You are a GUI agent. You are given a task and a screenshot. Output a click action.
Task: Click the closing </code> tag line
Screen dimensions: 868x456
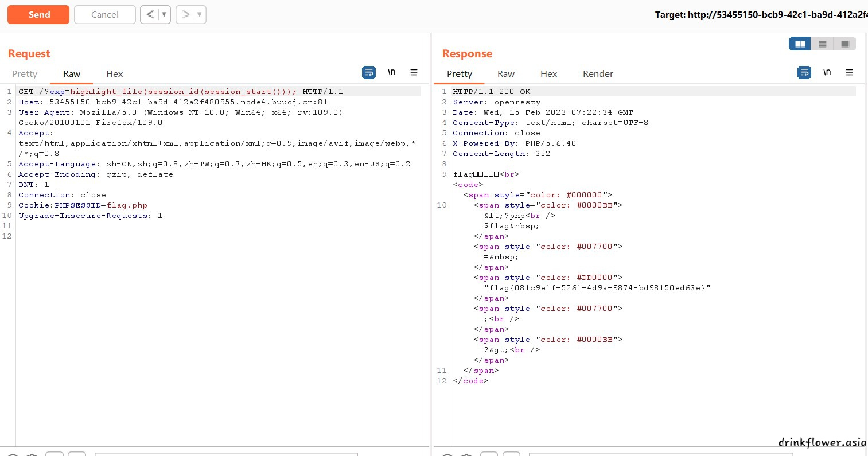(470, 380)
